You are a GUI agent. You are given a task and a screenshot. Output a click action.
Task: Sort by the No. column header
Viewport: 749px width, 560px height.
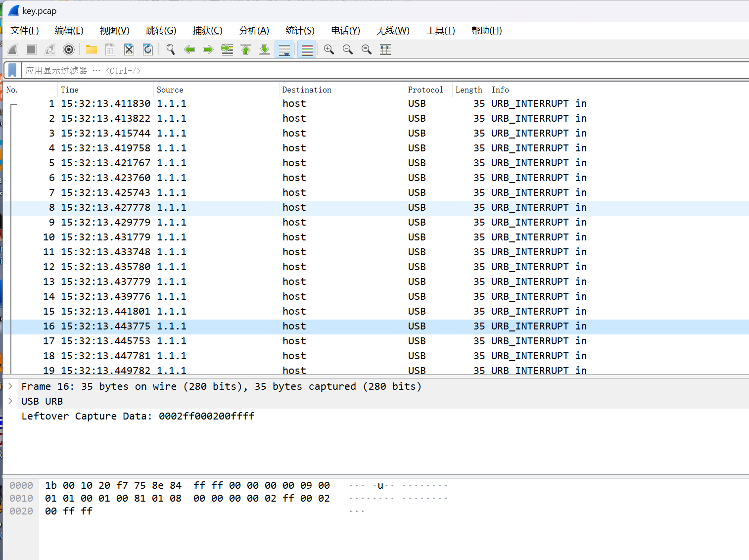[x=31, y=90]
